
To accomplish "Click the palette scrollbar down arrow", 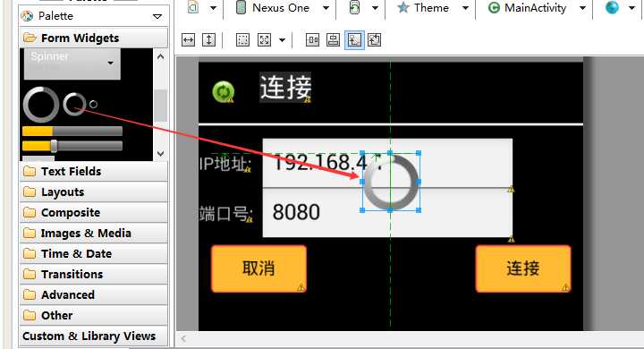I will pos(161,154).
